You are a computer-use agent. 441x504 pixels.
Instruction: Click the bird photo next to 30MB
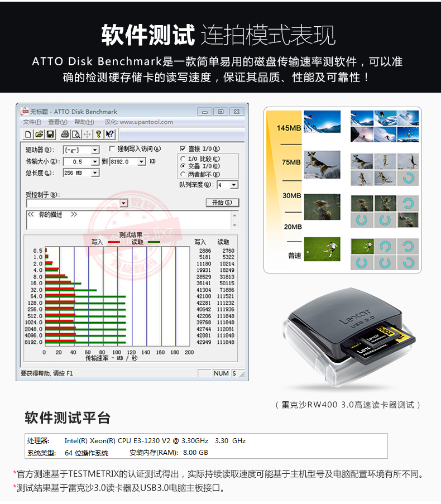click(x=322, y=207)
